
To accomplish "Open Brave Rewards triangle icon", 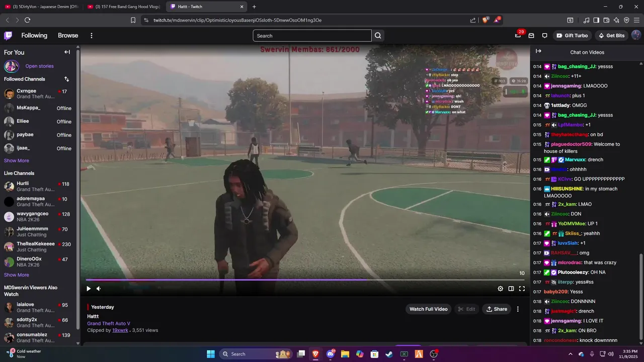I will 497,20.
